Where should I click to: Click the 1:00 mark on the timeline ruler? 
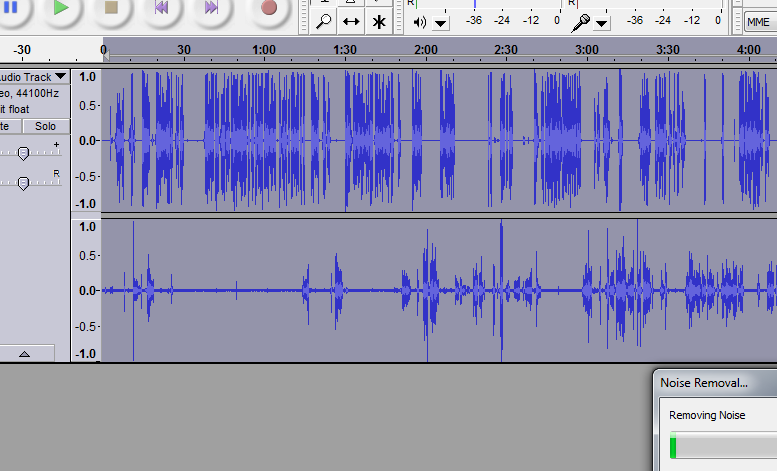[264, 50]
